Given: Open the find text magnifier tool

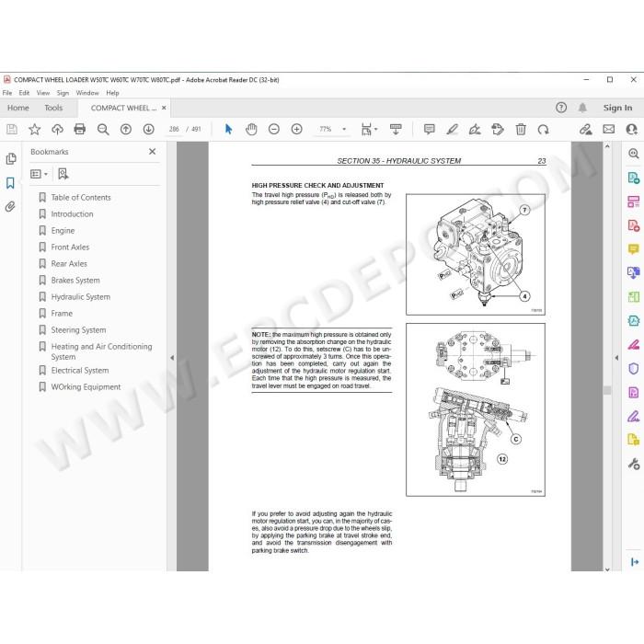Looking at the screenshot, I should tap(103, 130).
